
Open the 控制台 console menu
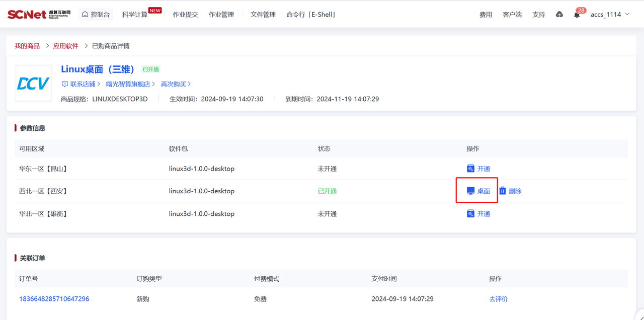[96, 15]
